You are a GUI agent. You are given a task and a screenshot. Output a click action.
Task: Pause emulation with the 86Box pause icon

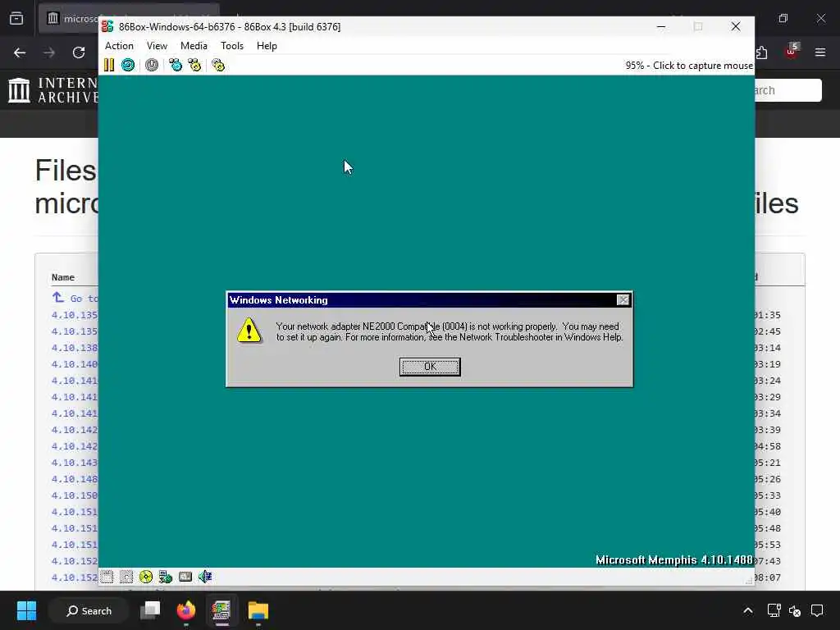coord(109,66)
